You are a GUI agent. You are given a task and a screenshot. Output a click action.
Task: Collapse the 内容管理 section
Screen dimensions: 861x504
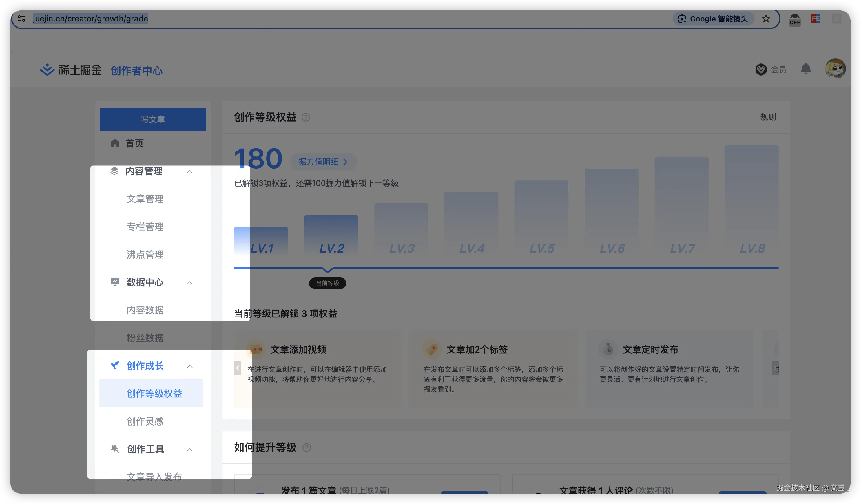pyautogui.click(x=190, y=171)
